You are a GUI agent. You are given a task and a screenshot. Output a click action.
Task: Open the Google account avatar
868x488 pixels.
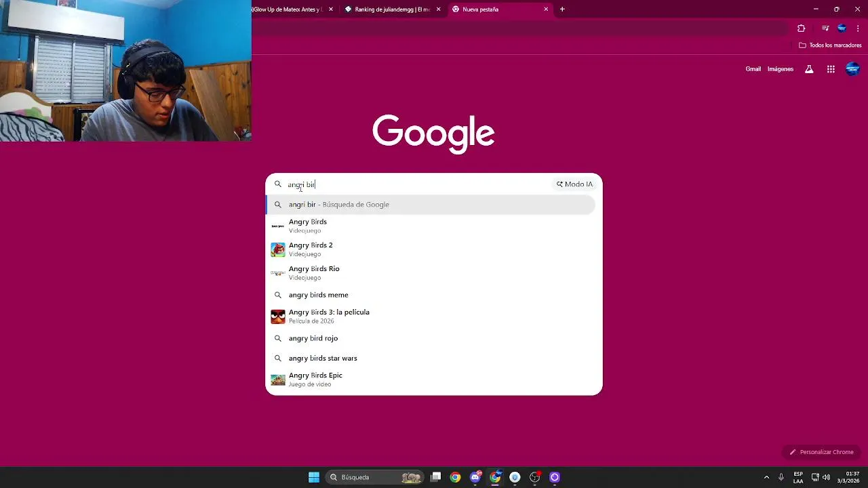pyautogui.click(x=852, y=69)
